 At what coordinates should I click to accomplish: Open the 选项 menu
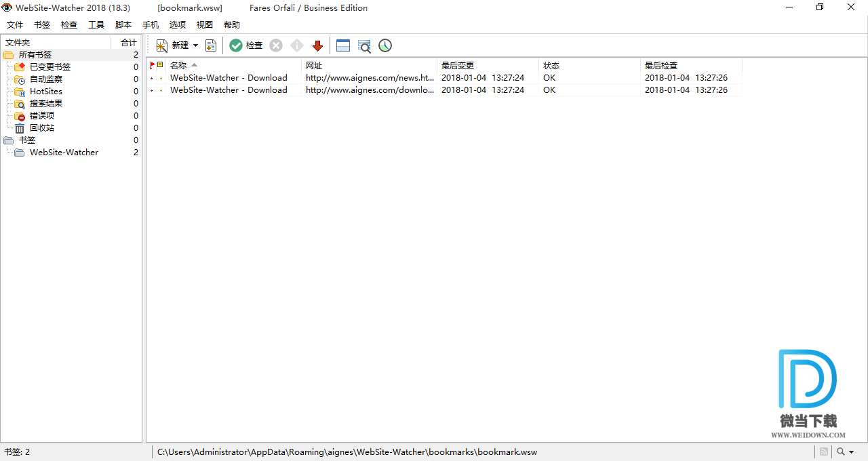click(x=178, y=25)
